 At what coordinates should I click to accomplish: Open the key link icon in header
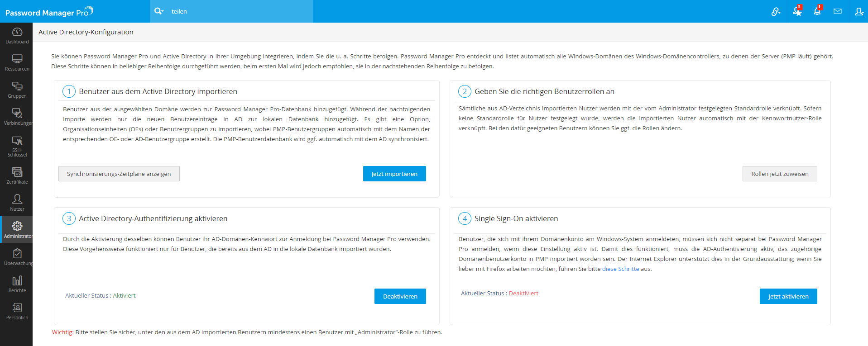pos(776,11)
